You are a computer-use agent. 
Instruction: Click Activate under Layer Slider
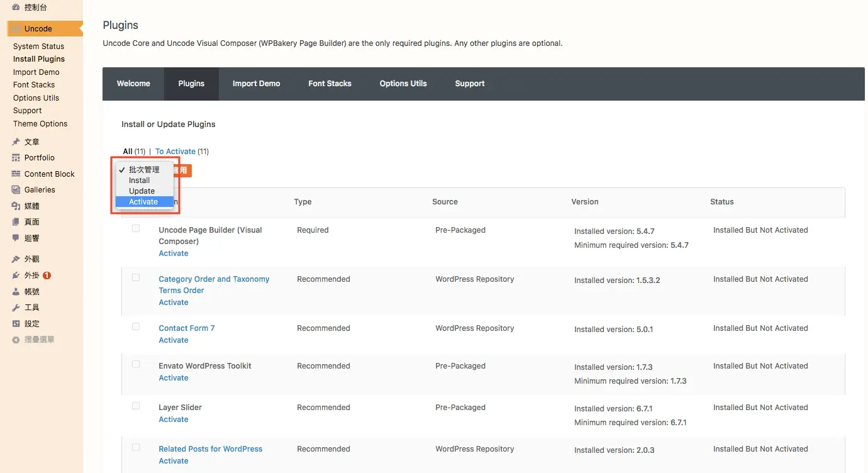pos(174,420)
